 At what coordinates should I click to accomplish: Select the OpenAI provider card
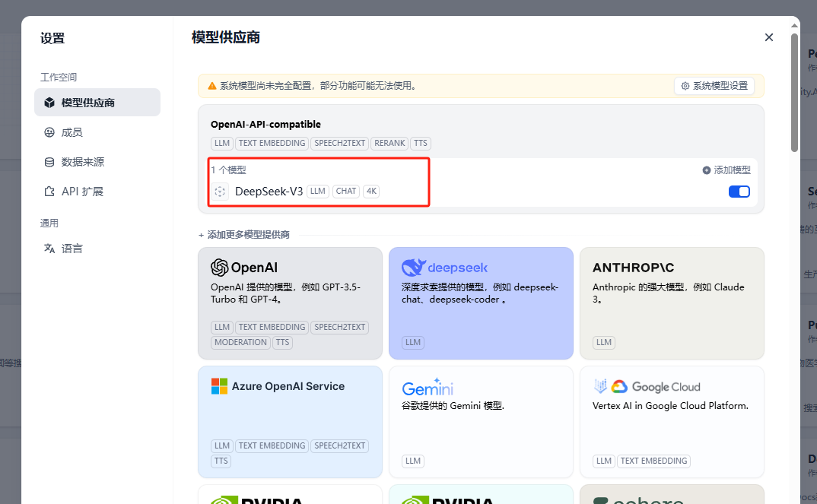tap(291, 303)
